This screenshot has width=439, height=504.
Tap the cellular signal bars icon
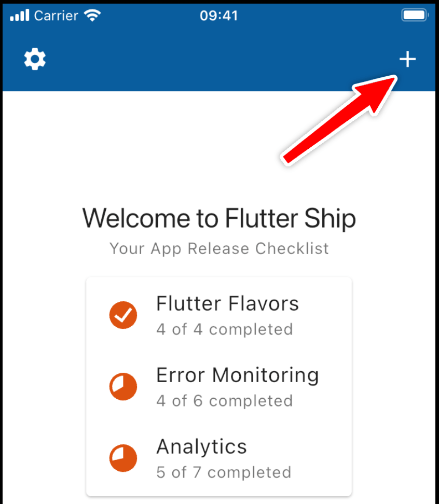(19, 15)
